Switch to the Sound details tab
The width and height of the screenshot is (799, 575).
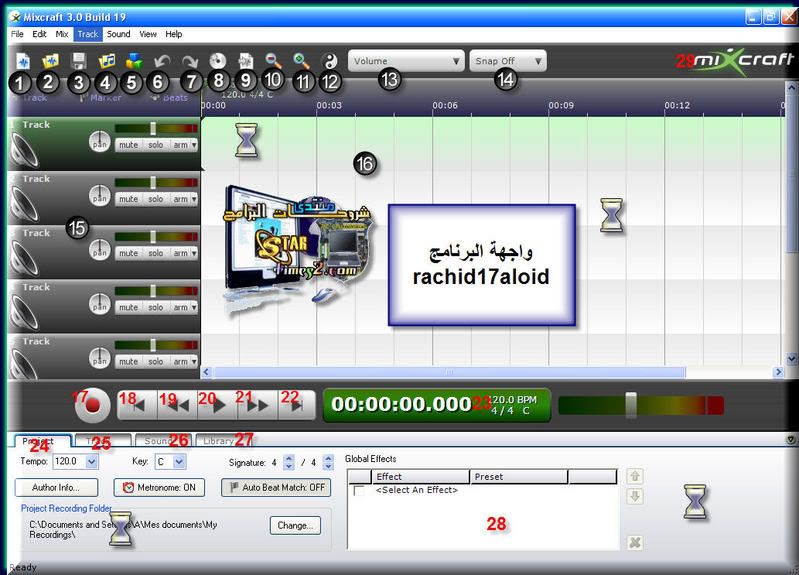point(163,440)
